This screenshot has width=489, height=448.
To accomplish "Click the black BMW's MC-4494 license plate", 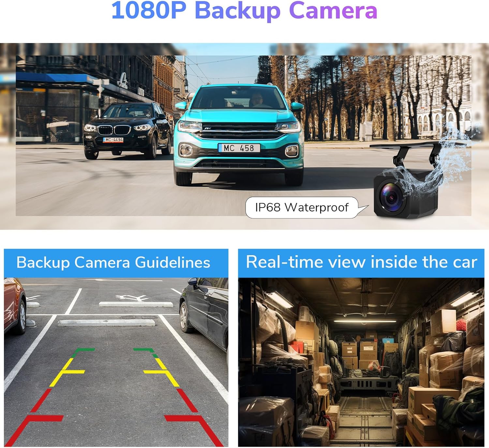I will tap(113, 140).
